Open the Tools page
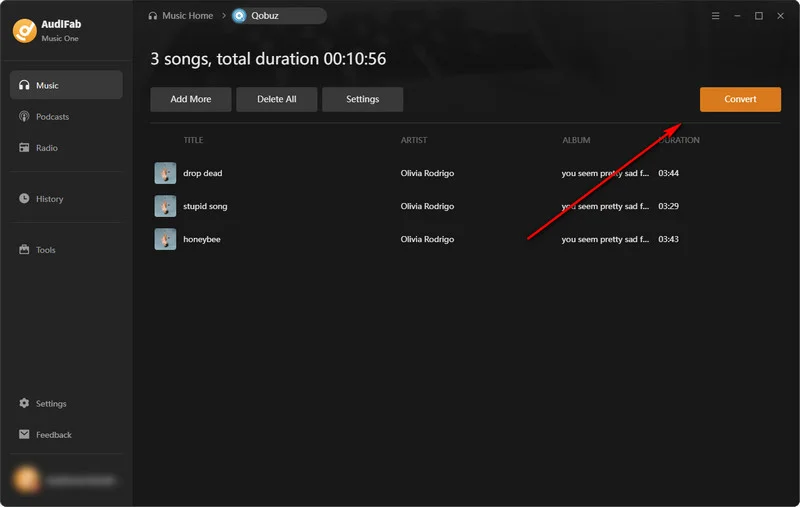Image resolution: width=800 pixels, height=507 pixels. click(66, 249)
